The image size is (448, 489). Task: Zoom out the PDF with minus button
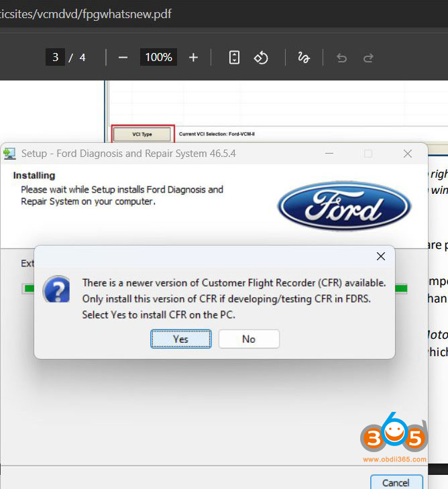pyautogui.click(x=123, y=58)
